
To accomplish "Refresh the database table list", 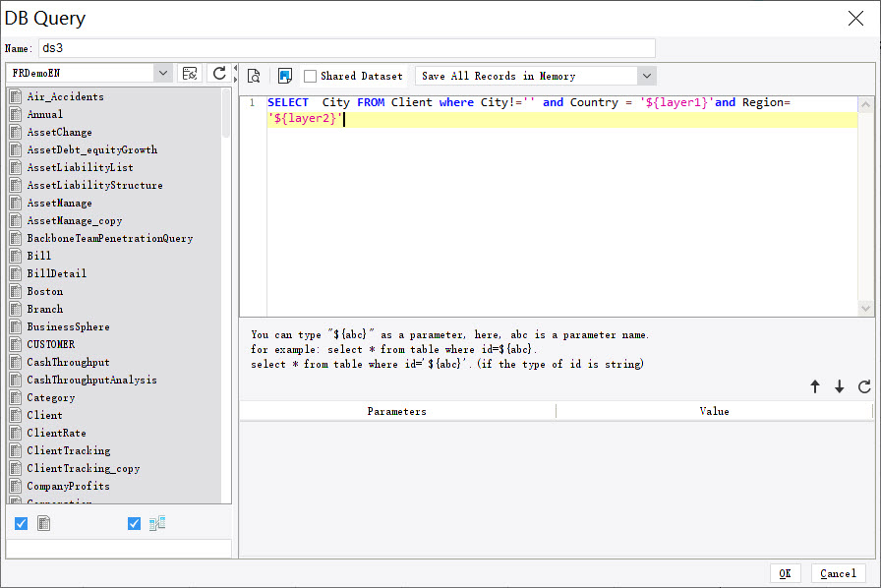I will [218, 72].
